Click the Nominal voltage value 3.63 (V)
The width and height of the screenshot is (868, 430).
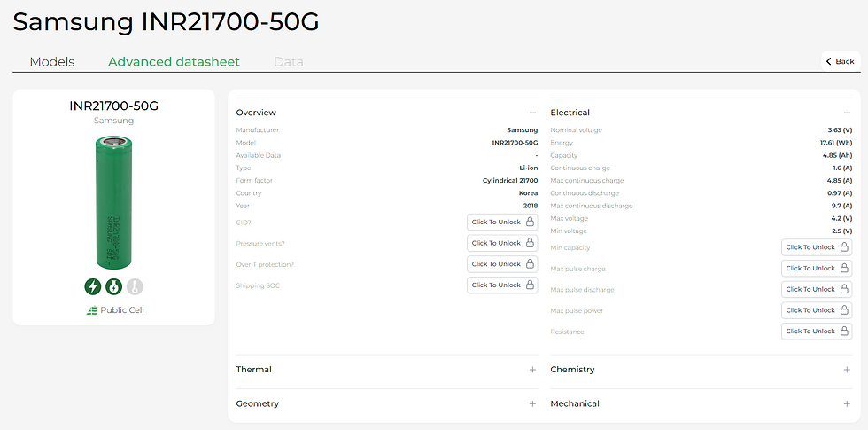[840, 130]
